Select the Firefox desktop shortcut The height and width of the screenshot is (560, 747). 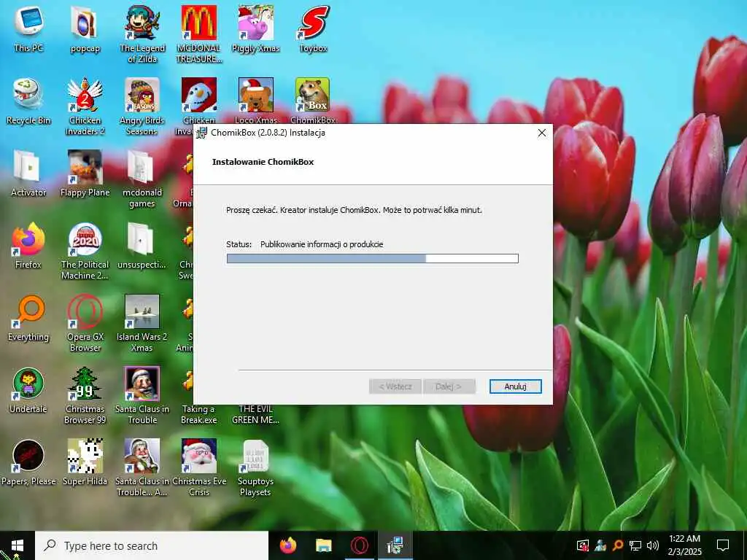click(x=28, y=246)
